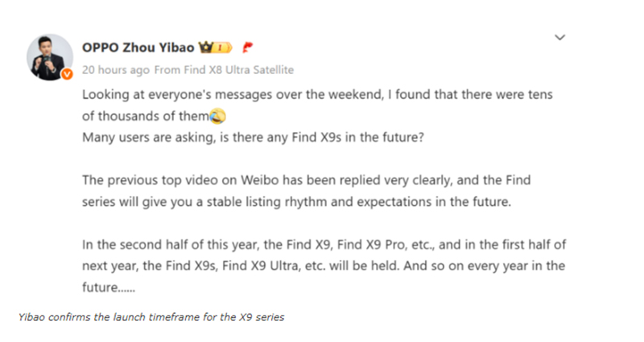644x342 pixels.
Task: Click the yellow level I badge
Action: (222, 47)
